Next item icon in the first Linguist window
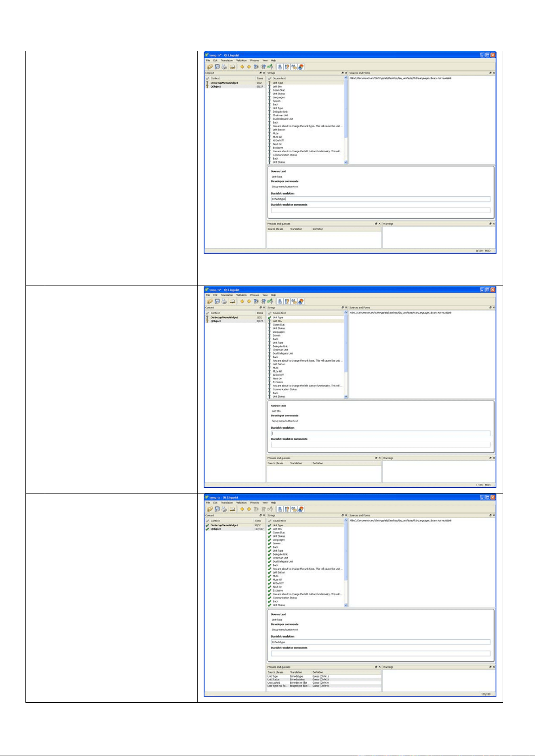The width and height of the screenshot is (535, 756). pyautogui.click(x=263, y=67)
